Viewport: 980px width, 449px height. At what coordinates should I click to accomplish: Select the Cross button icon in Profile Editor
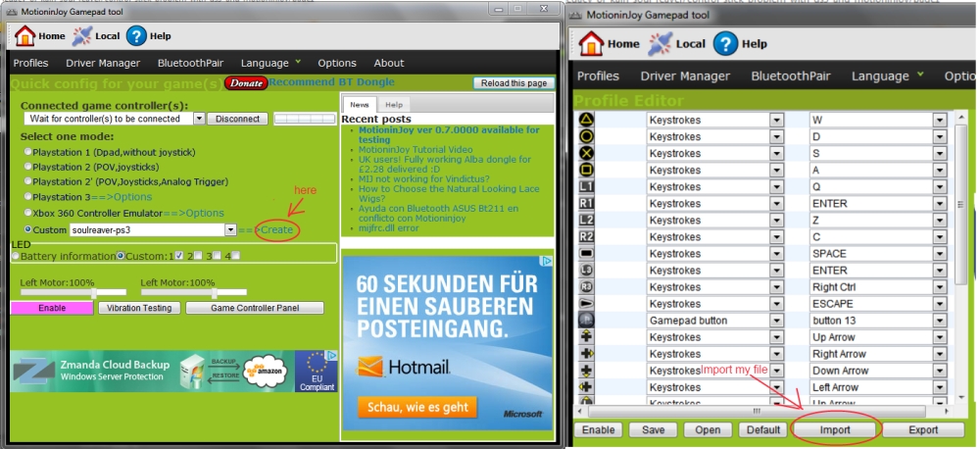586,153
